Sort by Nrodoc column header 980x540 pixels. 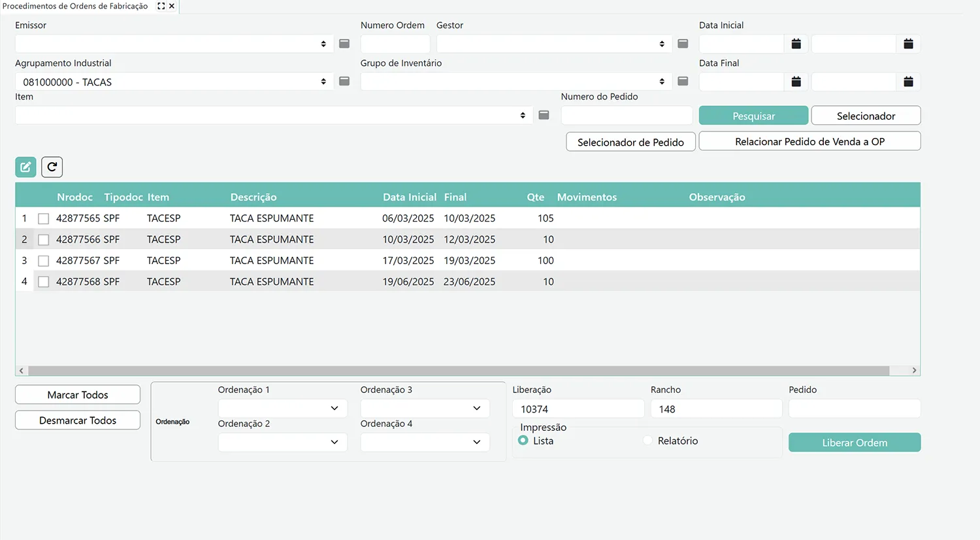74,197
